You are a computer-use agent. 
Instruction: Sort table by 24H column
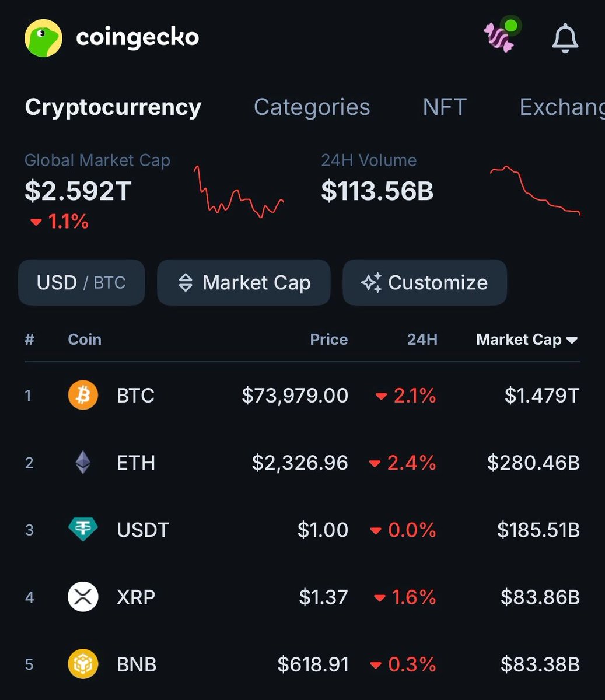coord(422,339)
